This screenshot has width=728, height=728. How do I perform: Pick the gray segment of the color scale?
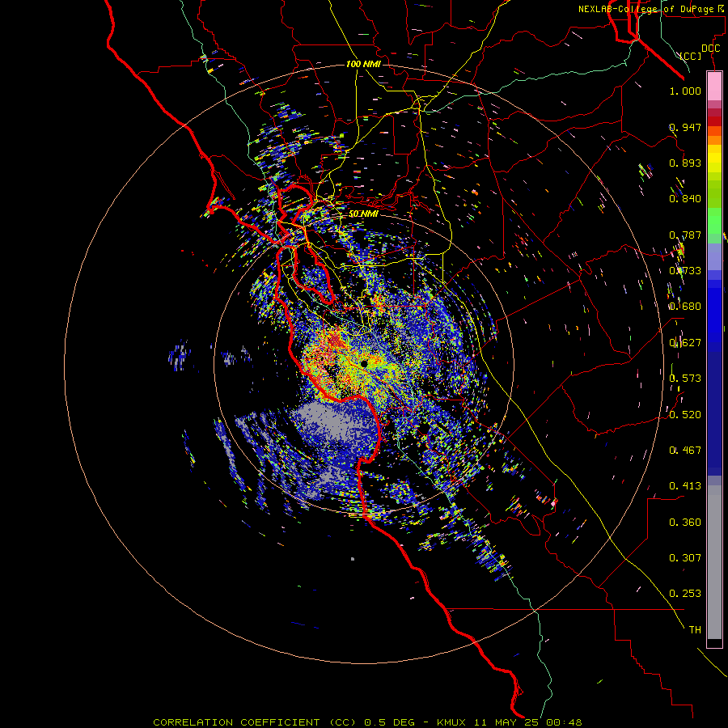tap(714, 562)
